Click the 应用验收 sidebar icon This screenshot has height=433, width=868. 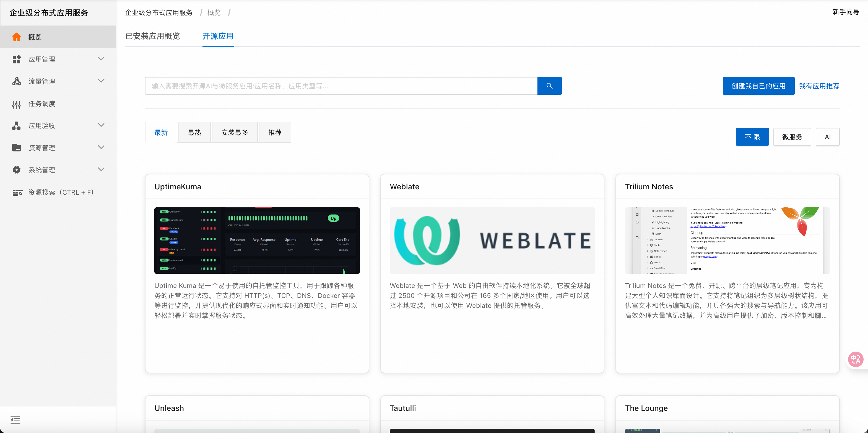(17, 126)
